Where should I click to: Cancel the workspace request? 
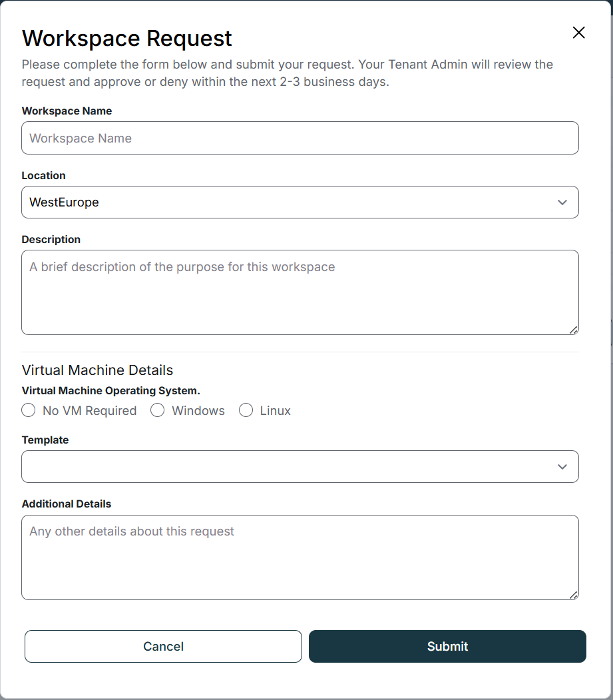click(163, 647)
